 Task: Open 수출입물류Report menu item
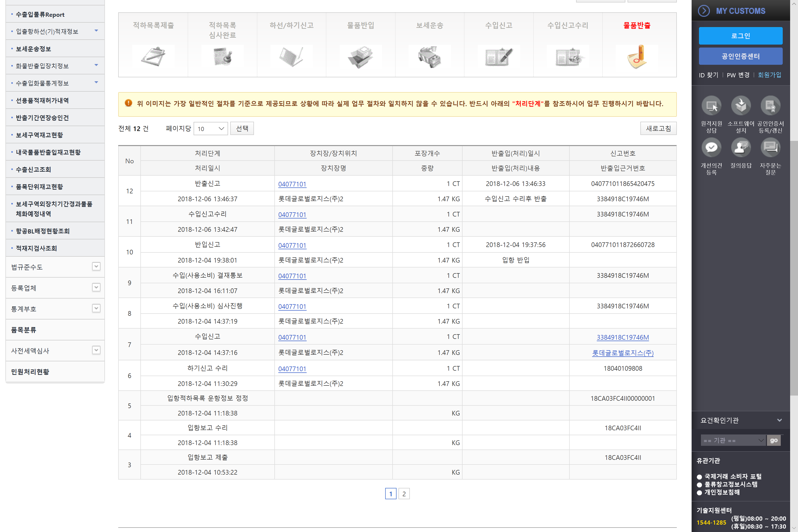tap(40, 15)
